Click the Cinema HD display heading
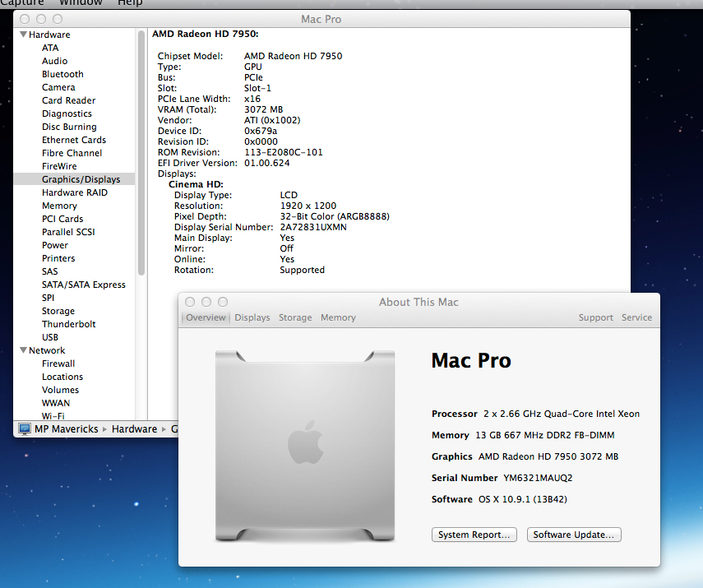The height and width of the screenshot is (588, 703). tap(196, 184)
